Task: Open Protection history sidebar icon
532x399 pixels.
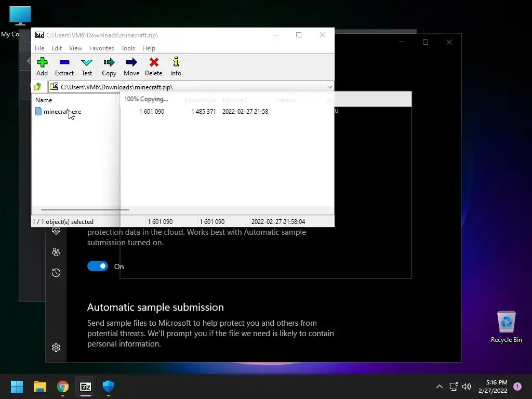Action: (56, 272)
